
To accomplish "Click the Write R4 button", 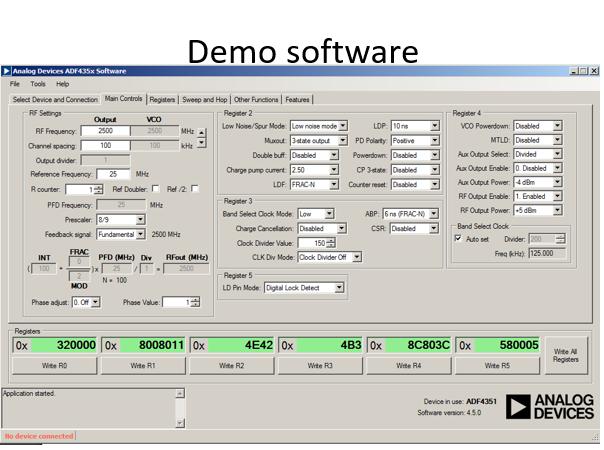I will 409,366.
